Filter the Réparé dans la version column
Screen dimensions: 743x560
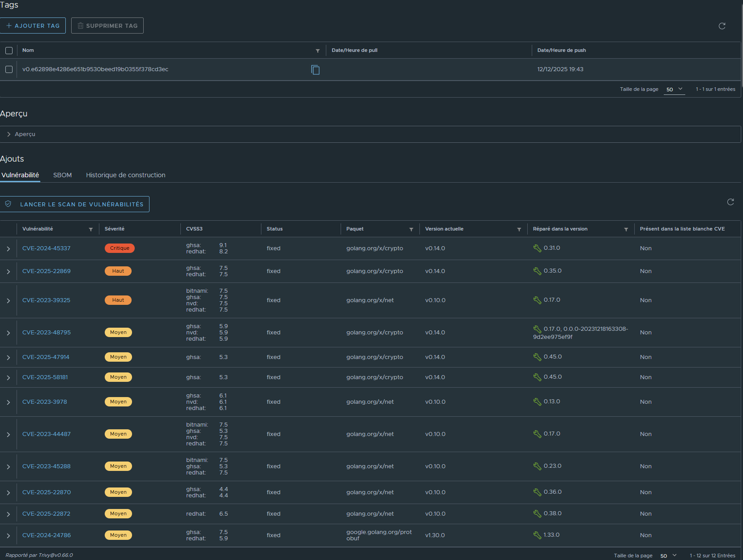pos(626,229)
